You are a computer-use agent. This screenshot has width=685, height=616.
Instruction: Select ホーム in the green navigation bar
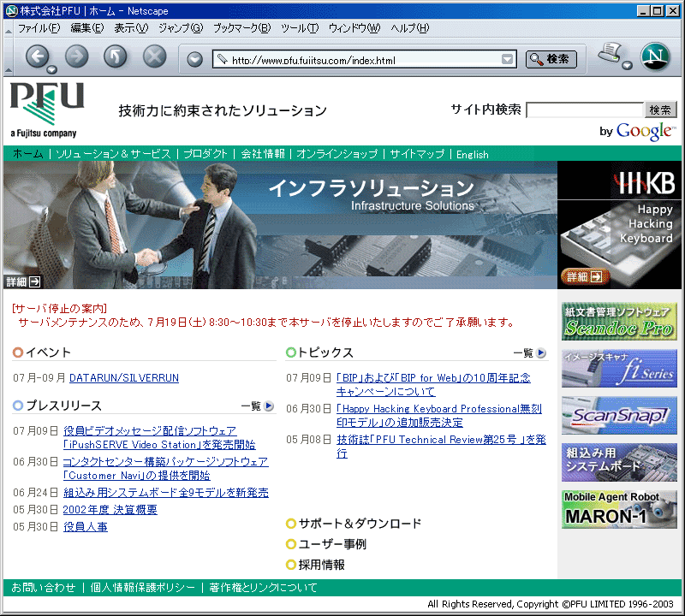tap(28, 154)
